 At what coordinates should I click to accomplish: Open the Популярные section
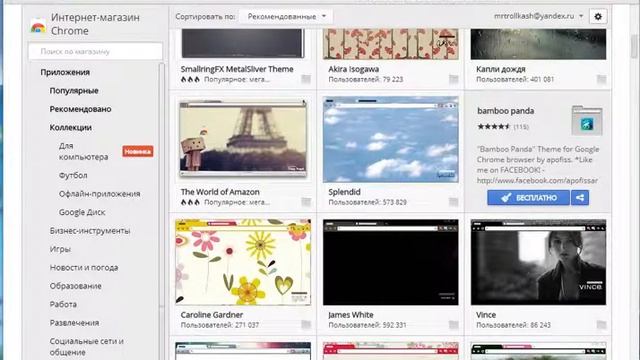click(x=74, y=91)
